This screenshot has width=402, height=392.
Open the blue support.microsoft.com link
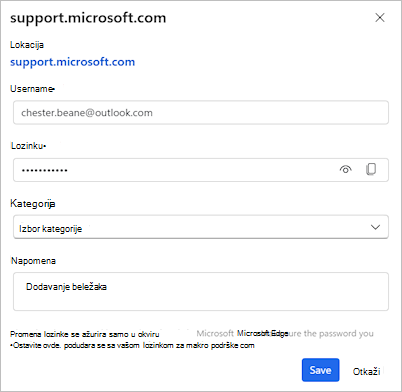(x=72, y=62)
